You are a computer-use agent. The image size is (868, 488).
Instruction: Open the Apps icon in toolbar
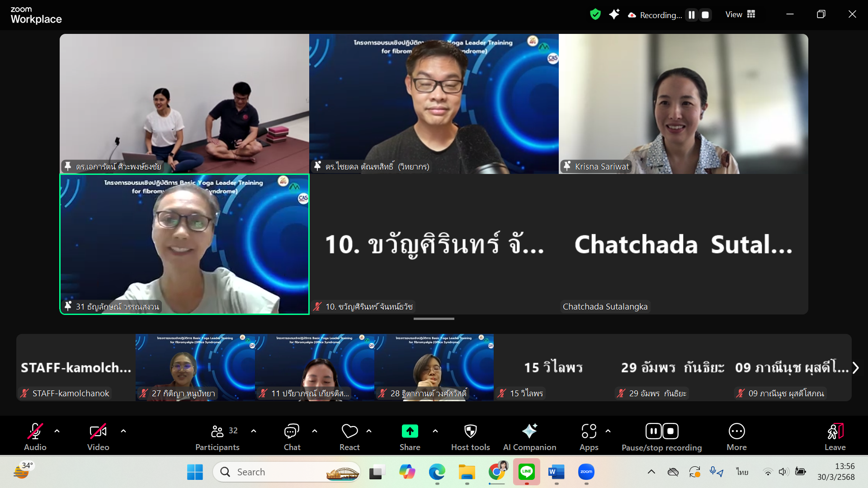[x=589, y=432]
